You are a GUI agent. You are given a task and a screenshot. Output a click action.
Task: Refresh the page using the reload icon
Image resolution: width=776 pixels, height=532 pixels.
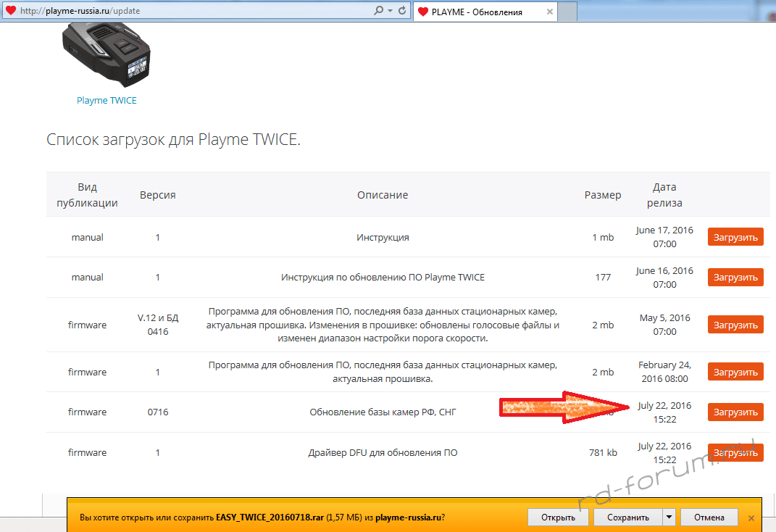click(x=403, y=12)
